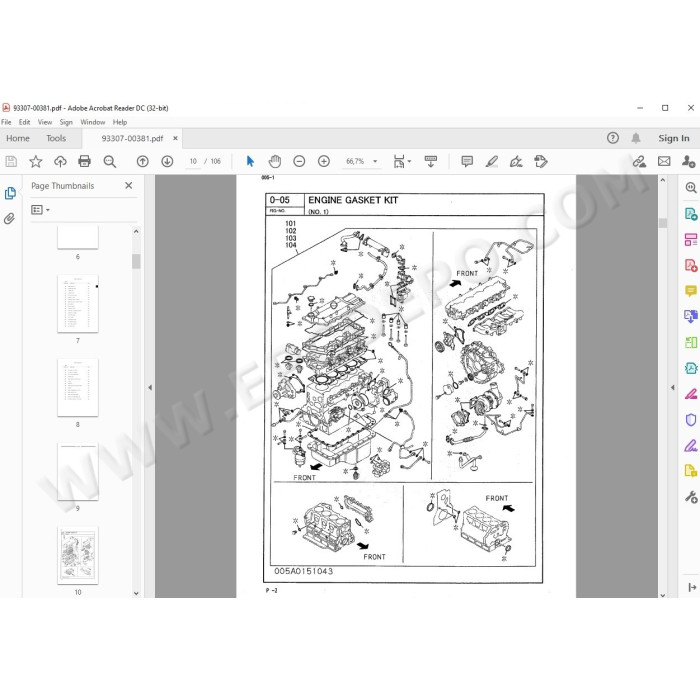700x700 pixels.
Task: Select page 7 thumbnail
Action: pos(78,304)
